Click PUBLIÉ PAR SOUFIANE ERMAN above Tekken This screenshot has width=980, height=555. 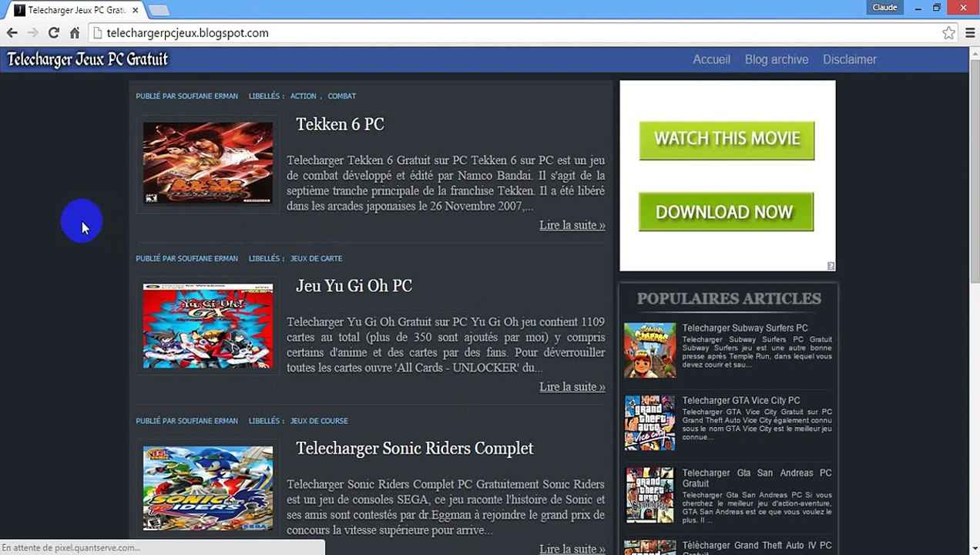coord(186,96)
